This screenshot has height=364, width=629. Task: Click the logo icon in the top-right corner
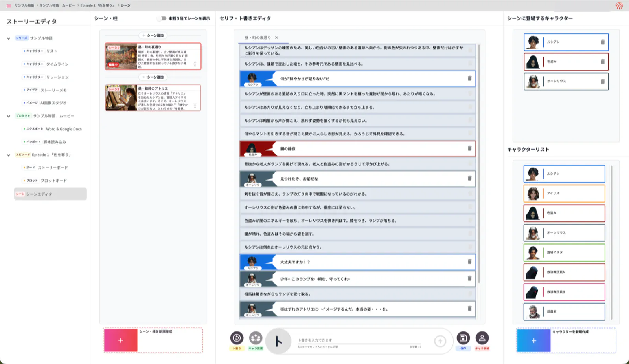(x=619, y=5)
